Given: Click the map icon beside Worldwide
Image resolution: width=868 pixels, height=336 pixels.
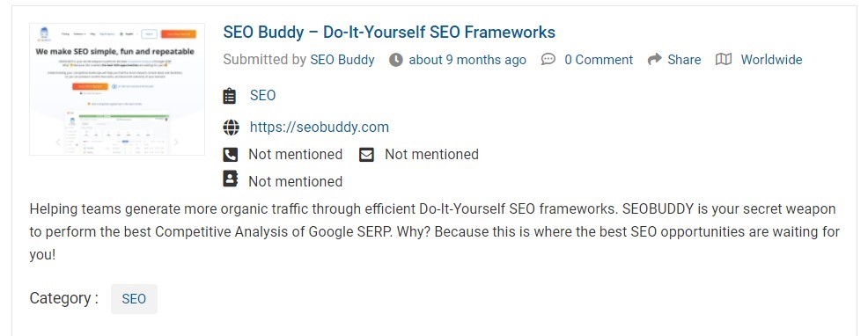Looking at the screenshot, I should coord(724,59).
